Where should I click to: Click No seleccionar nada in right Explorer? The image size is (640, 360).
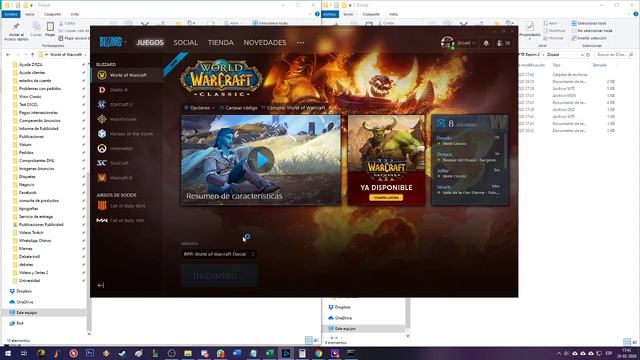(592, 31)
